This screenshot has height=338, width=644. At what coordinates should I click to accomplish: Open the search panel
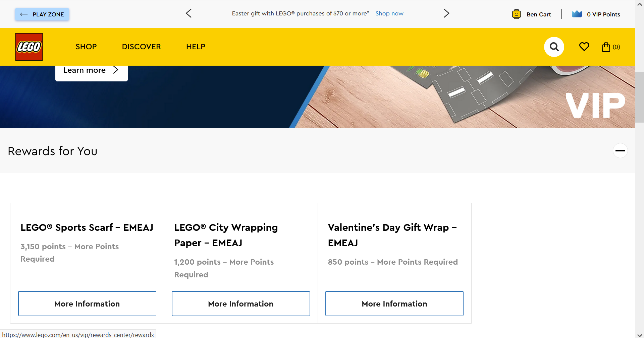click(554, 47)
